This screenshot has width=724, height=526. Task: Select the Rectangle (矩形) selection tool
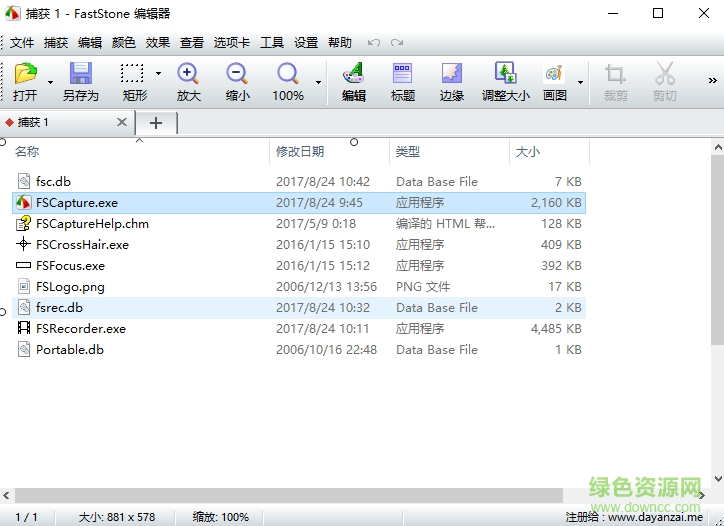coord(133,75)
